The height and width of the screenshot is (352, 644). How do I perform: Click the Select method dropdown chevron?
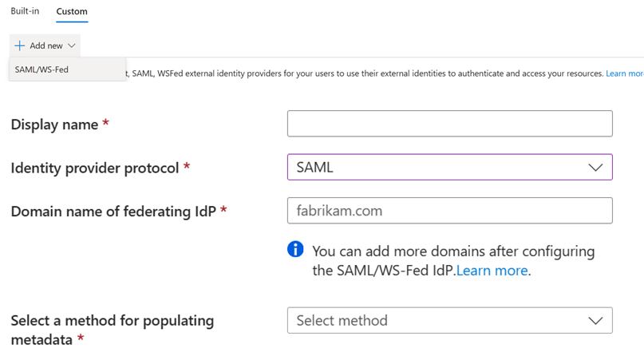[x=595, y=321]
